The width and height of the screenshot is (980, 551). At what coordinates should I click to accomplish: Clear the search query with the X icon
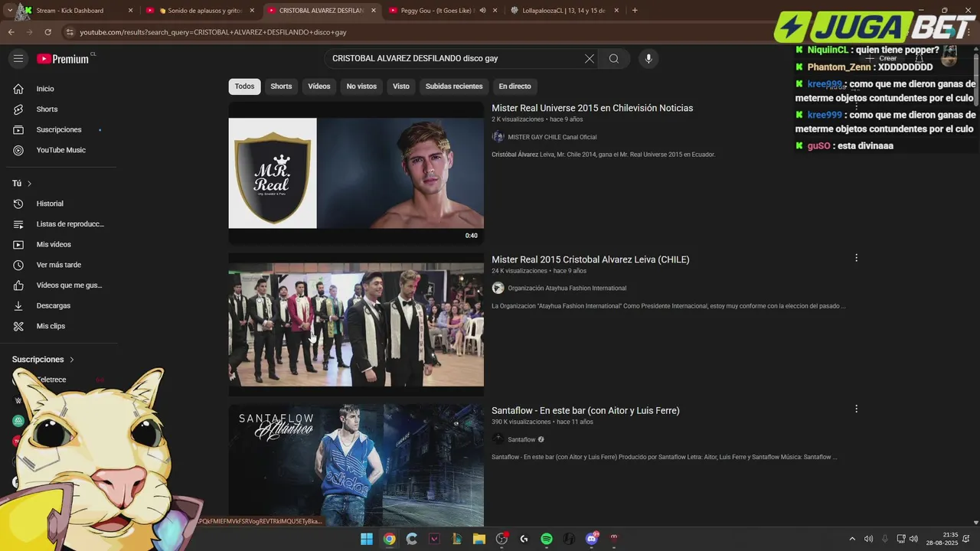590,59
